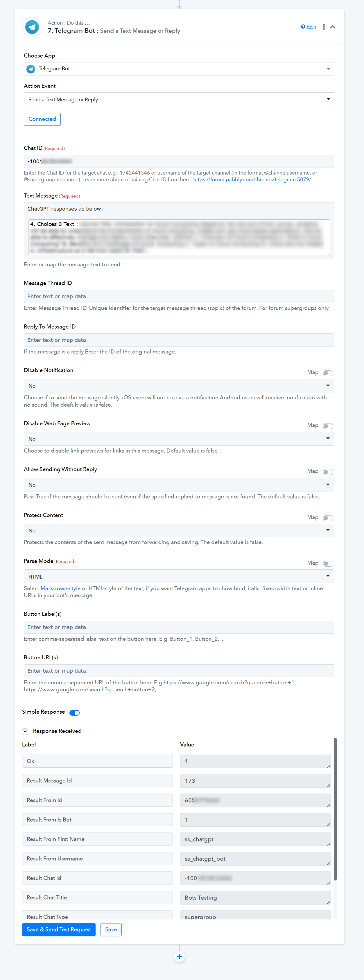Turn off the Simple Response toggle
Viewport: 364px width, 980px height.
(75, 712)
